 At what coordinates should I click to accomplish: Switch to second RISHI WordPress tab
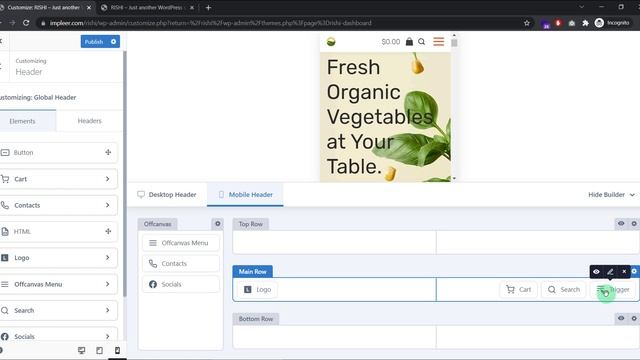[x=146, y=7]
